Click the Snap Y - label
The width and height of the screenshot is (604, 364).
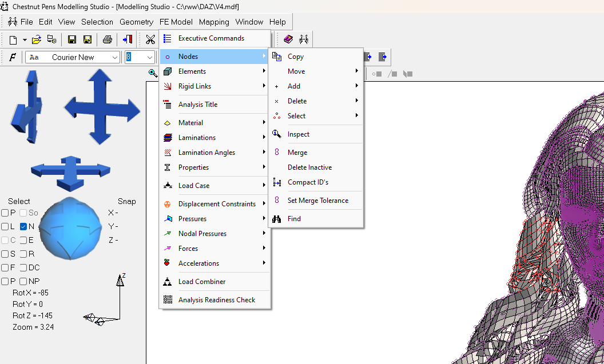[113, 227]
